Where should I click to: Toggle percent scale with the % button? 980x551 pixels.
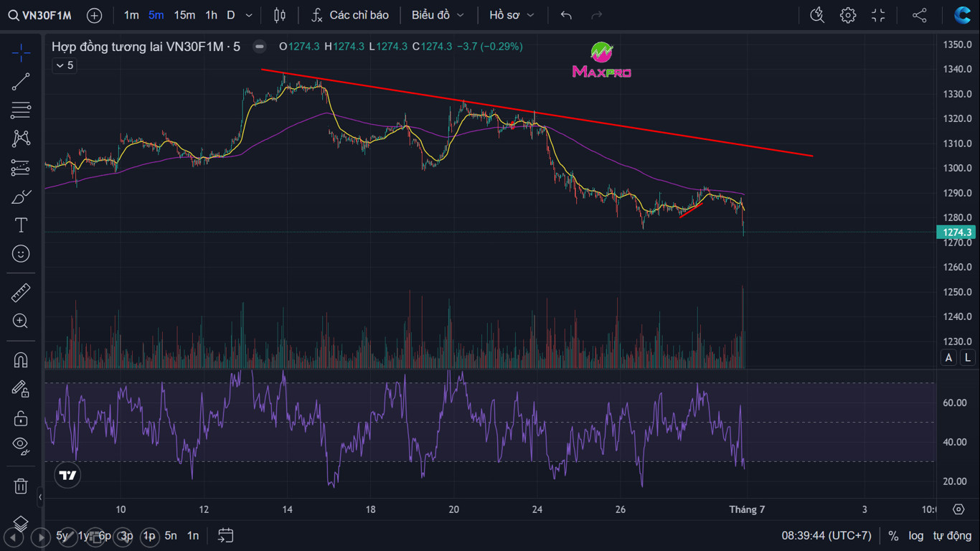(893, 535)
